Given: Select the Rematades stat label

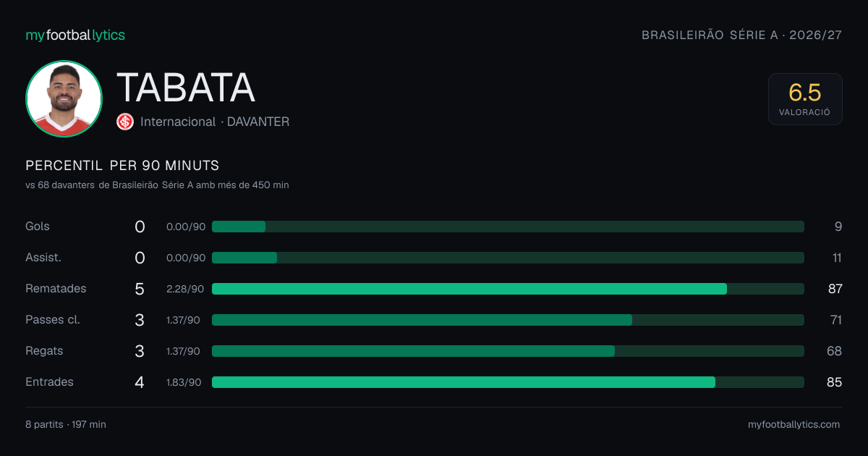Looking at the screenshot, I should (x=56, y=289).
